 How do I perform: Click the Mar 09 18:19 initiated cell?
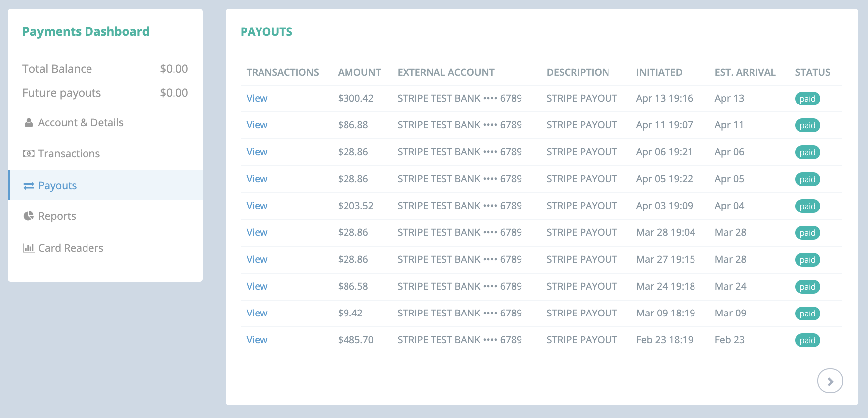pos(666,313)
